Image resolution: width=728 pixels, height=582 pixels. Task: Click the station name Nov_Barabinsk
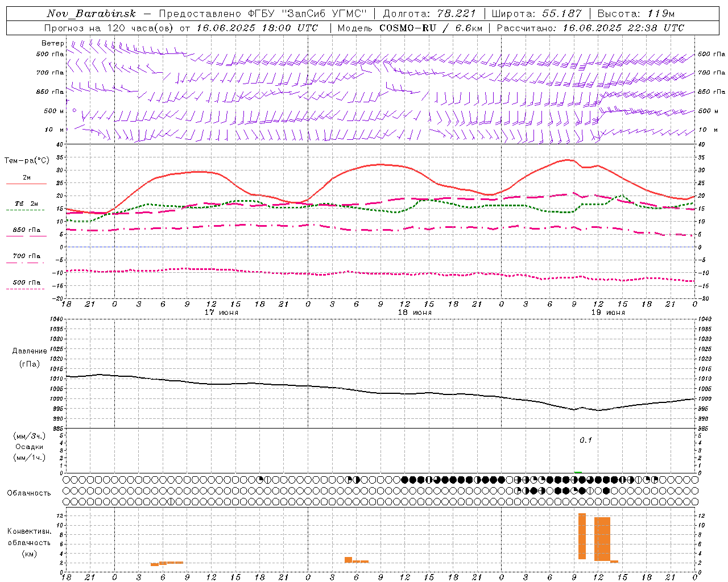pos(91,14)
